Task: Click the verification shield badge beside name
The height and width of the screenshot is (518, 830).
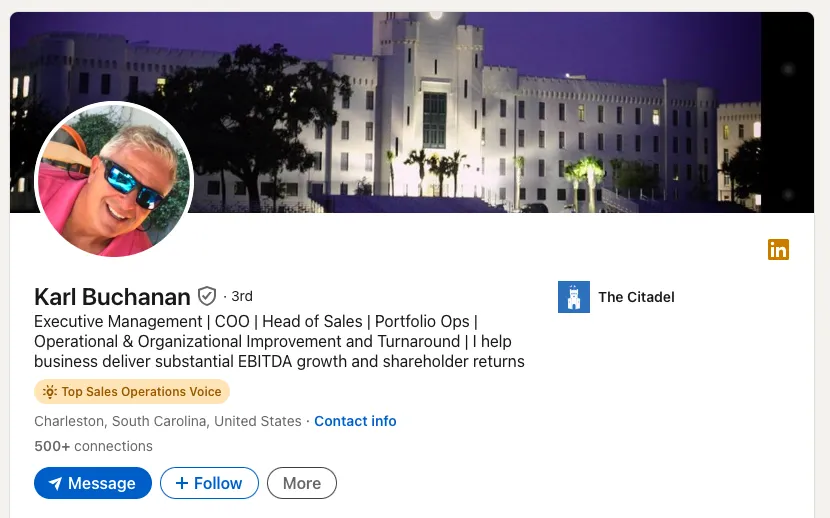Action: [x=206, y=296]
